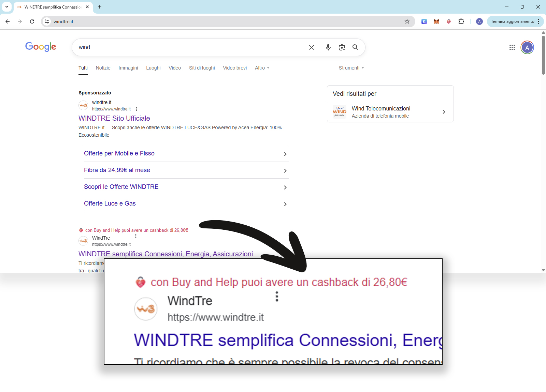Open a new browser tab
The image size is (546, 392).
point(100,7)
